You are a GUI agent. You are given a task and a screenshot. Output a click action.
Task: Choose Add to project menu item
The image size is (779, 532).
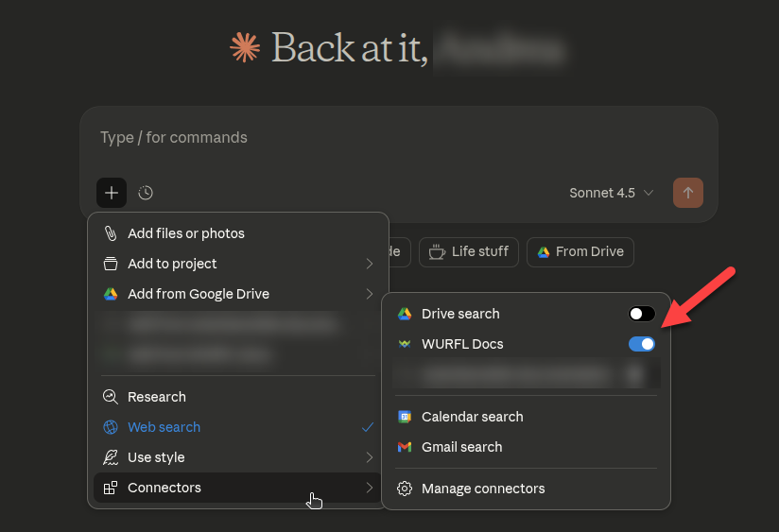coord(237,264)
